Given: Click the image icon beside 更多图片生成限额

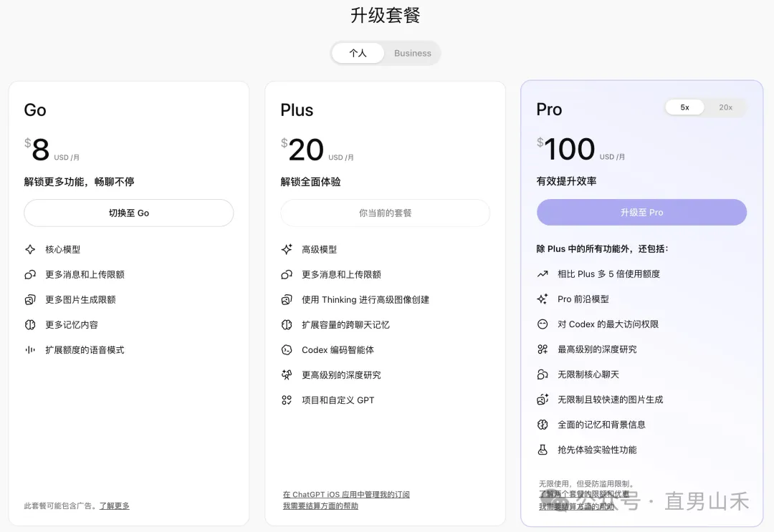Looking at the screenshot, I should [x=30, y=300].
